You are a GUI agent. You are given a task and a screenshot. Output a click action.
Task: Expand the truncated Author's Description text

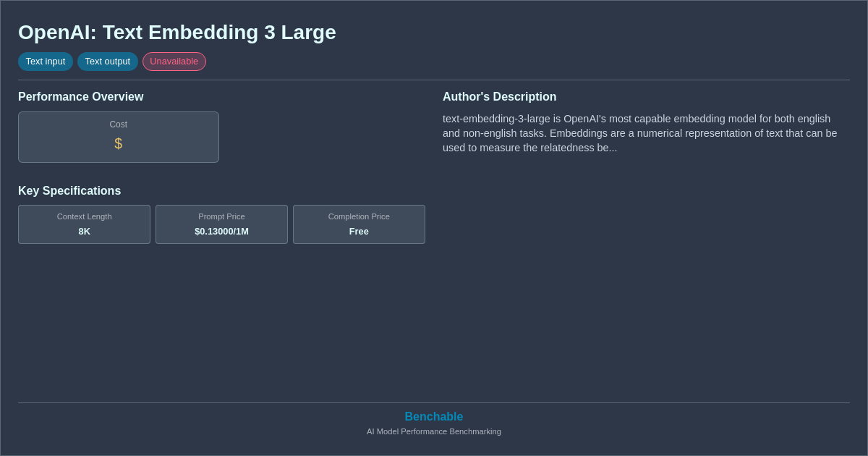tap(639, 133)
